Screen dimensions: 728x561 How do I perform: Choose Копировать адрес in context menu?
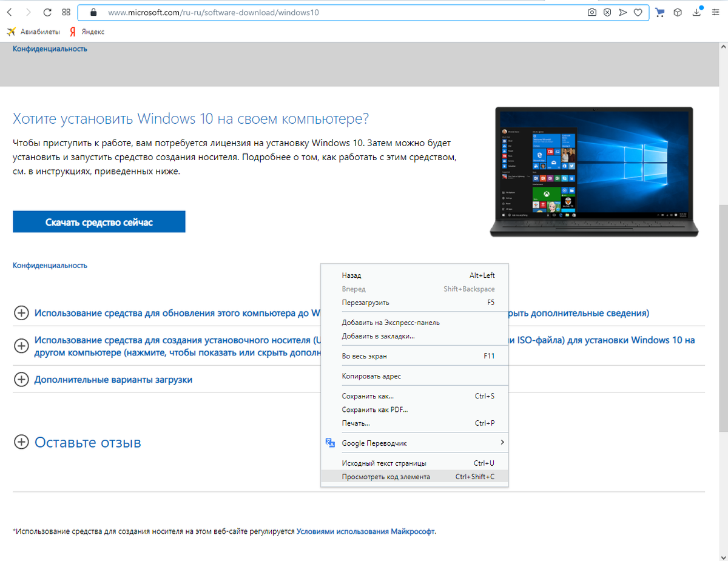(414, 376)
